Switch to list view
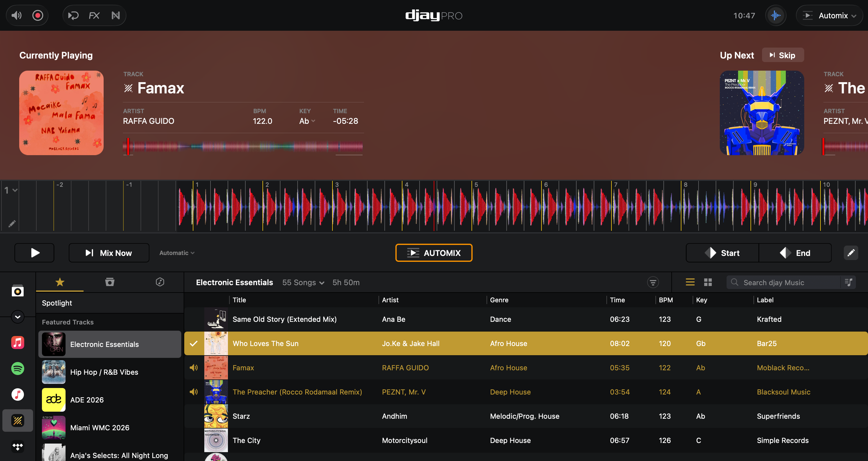Viewport: 868px width, 461px height. pos(690,282)
